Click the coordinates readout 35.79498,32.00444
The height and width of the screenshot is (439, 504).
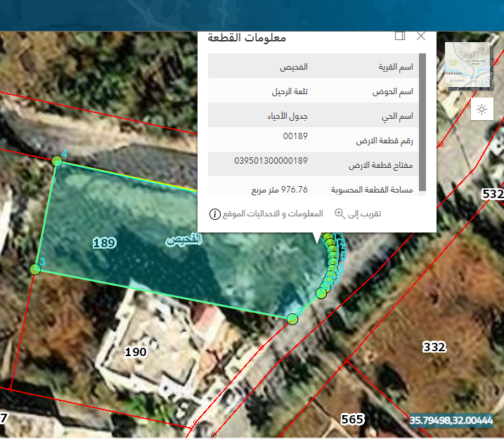(451, 420)
